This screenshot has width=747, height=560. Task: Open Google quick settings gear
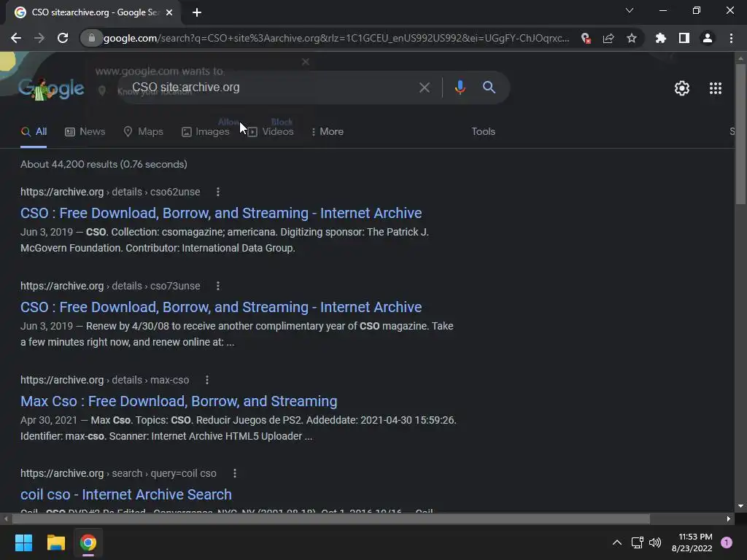[x=682, y=88]
